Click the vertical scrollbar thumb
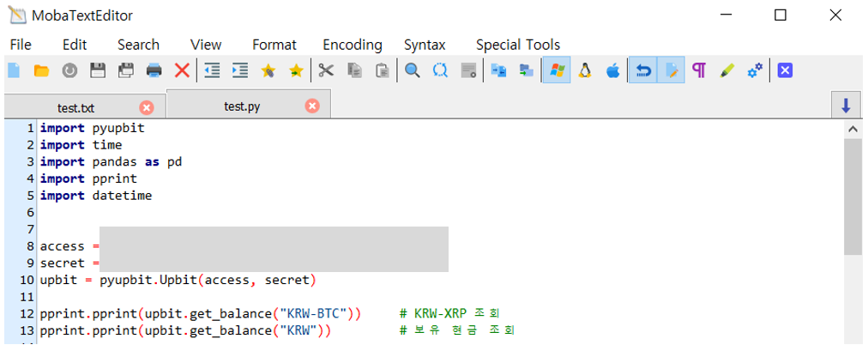Image resolution: width=868 pixels, height=363 pixels. pos(853,197)
